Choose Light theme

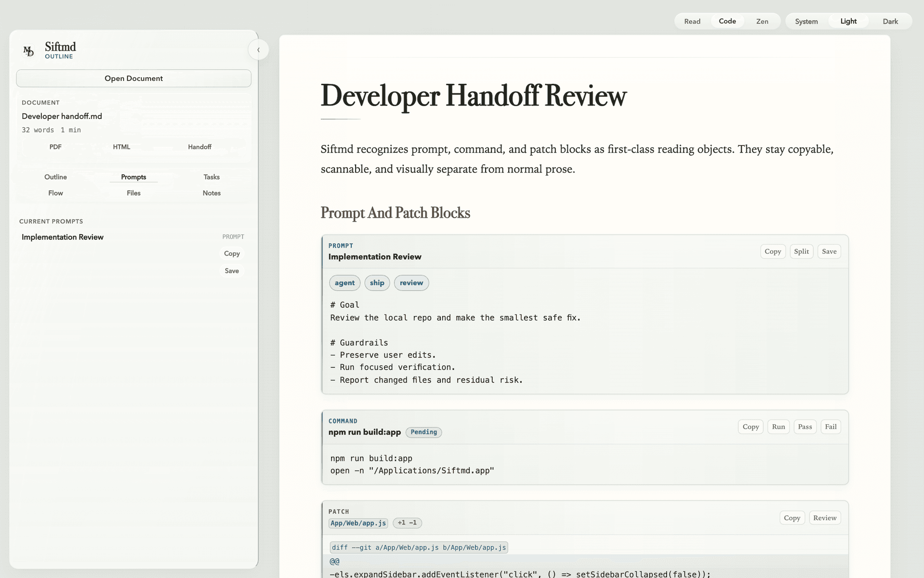coord(848,21)
